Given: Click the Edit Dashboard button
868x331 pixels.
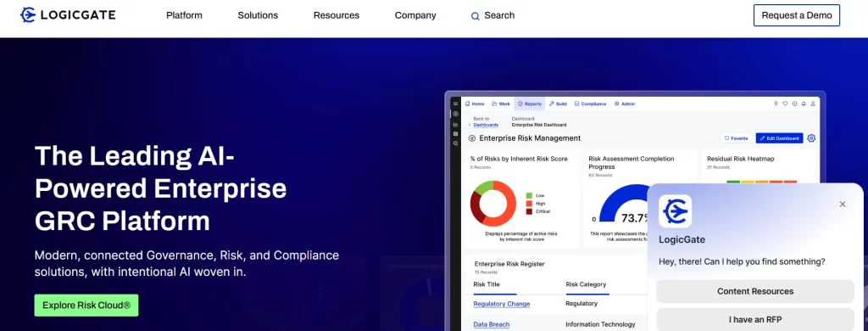Looking at the screenshot, I should click(779, 138).
